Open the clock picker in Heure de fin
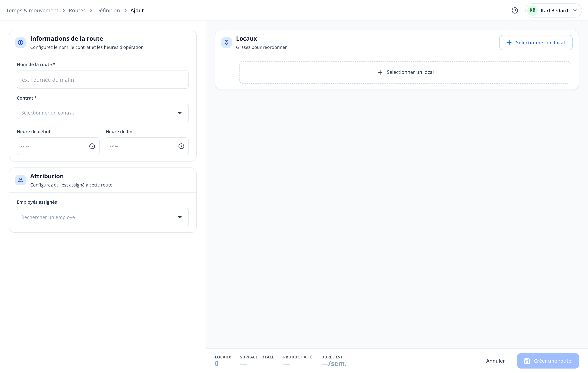Image resolution: width=588 pixels, height=373 pixels. 181,146
